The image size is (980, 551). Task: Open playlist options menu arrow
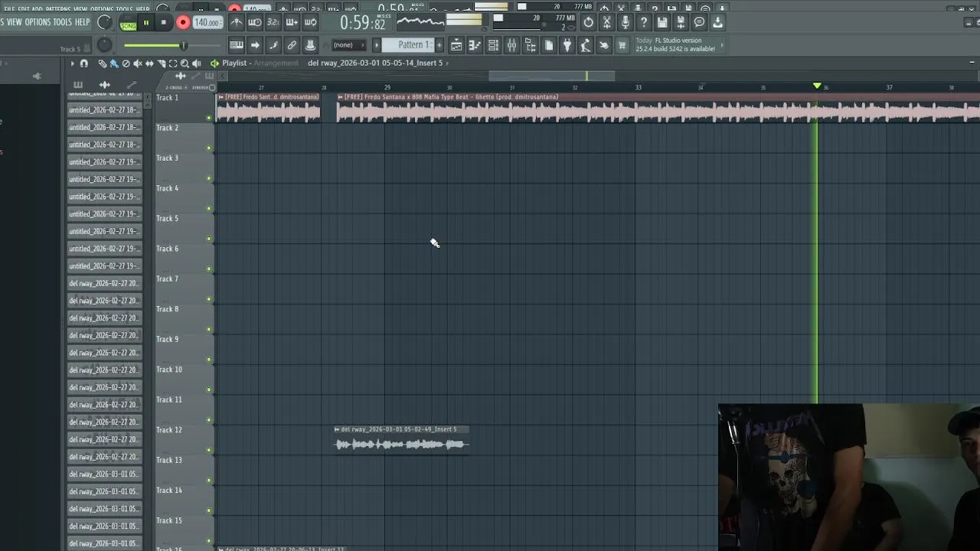(x=73, y=64)
